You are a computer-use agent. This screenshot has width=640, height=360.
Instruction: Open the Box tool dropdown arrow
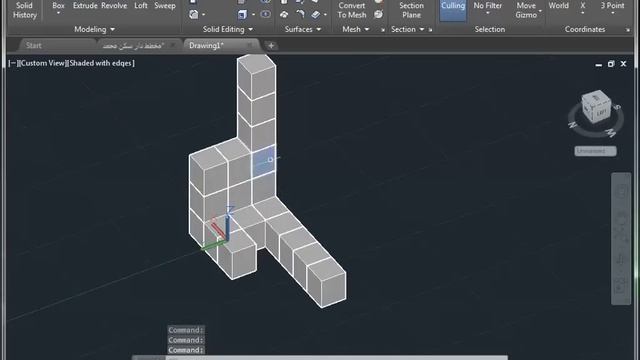click(58, 13)
